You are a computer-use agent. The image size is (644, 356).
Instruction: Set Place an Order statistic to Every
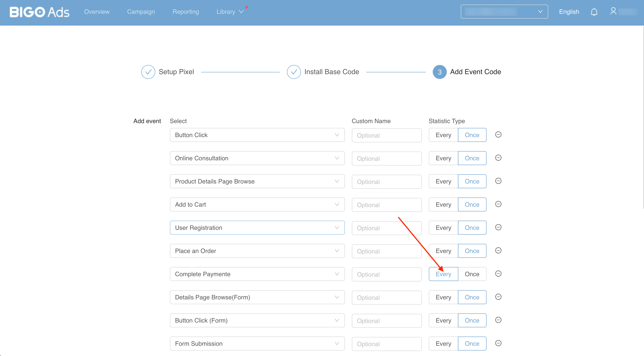click(x=443, y=251)
